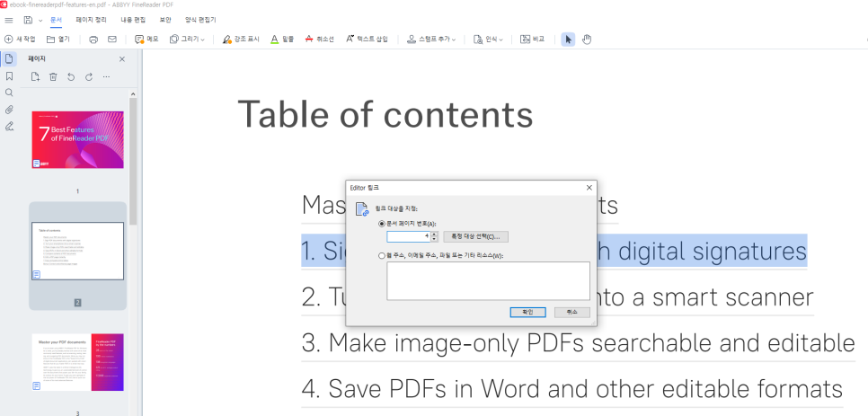This screenshot has height=416, width=868.
Task: Open the hamburger main menu
Action: click(x=9, y=21)
